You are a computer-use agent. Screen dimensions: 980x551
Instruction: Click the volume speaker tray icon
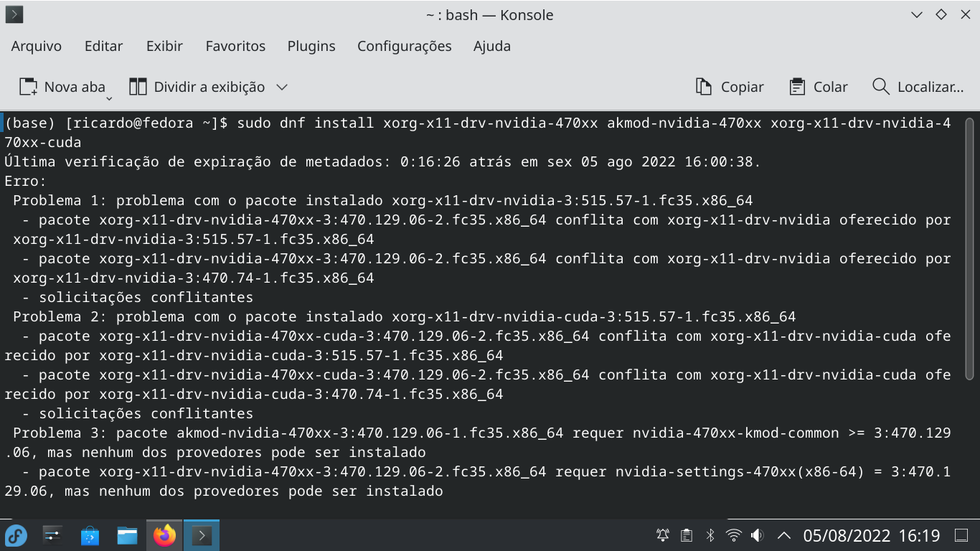[757, 535]
